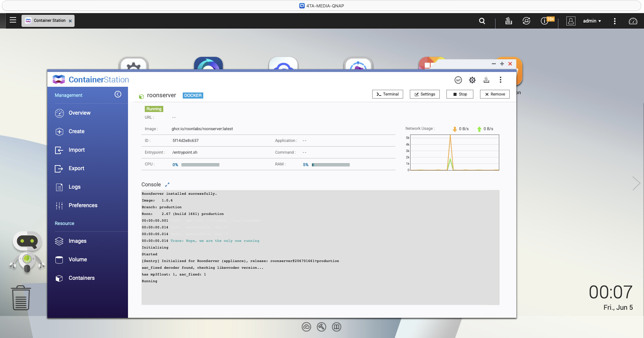Open the QTS top bar more options
Screen dimensions: 644x338
coord(615,21)
